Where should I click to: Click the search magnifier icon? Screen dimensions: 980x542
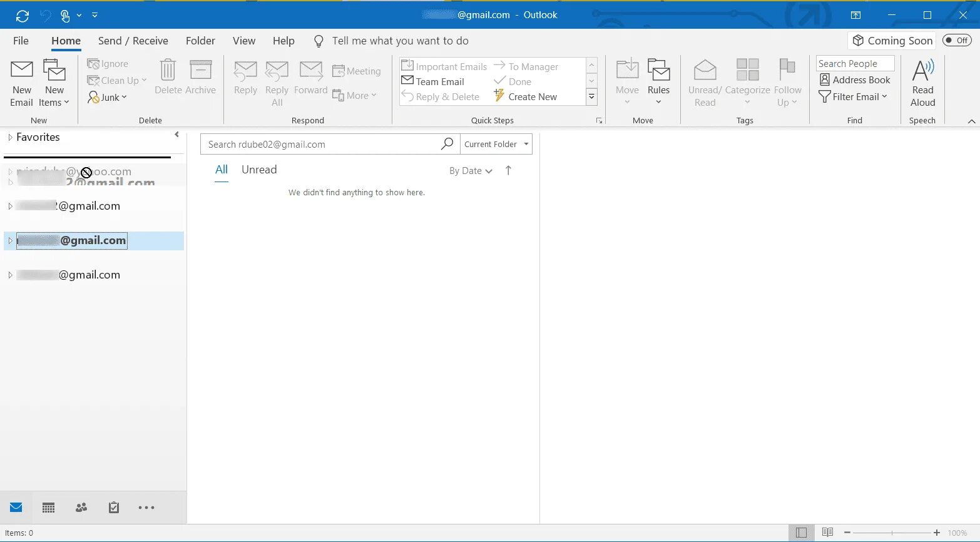coord(447,144)
